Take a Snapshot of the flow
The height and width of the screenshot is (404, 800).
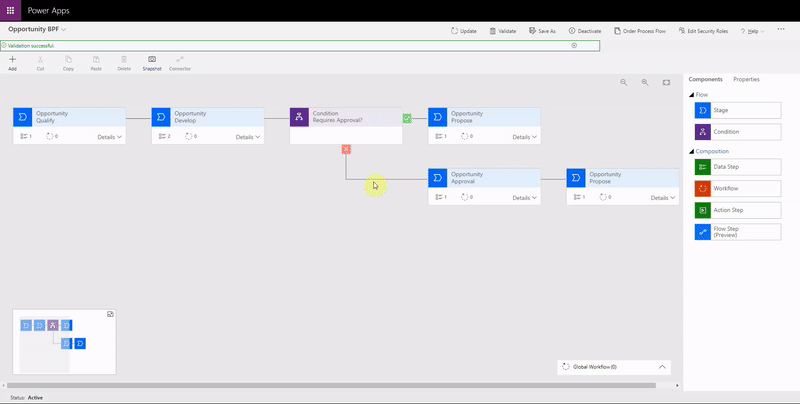tap(151, 63)
